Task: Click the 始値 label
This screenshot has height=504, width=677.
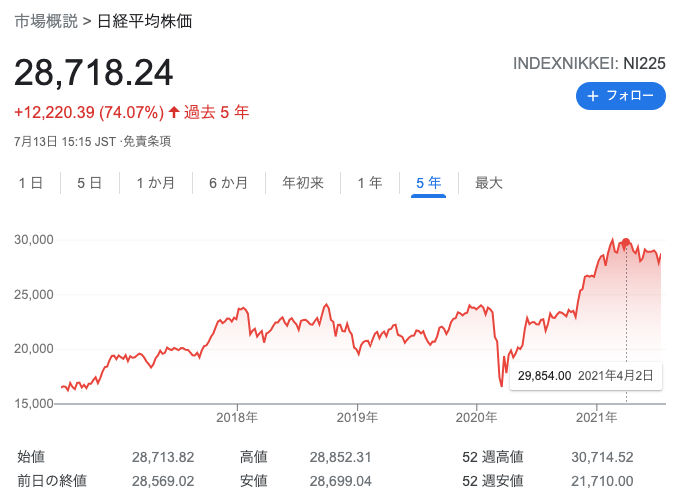Action: tap(31, 456)
